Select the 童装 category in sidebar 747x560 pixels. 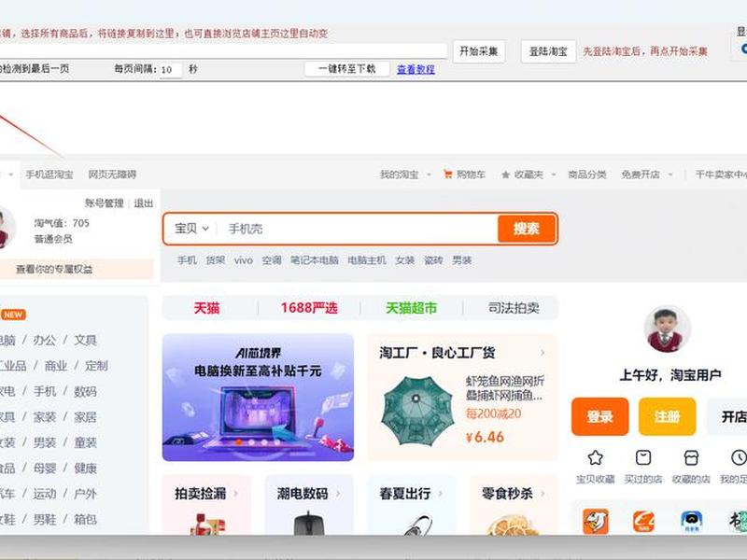coord(85,442)
